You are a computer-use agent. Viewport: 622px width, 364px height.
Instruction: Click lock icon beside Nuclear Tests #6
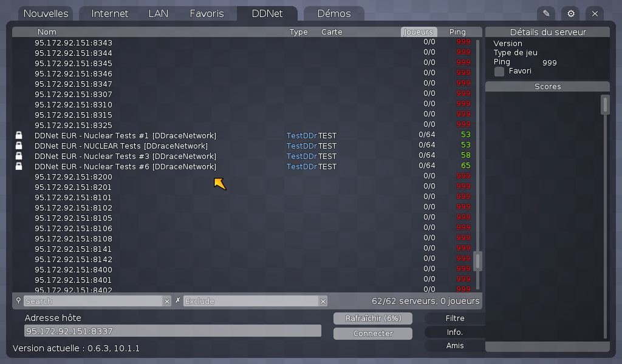tap(18, 166)
